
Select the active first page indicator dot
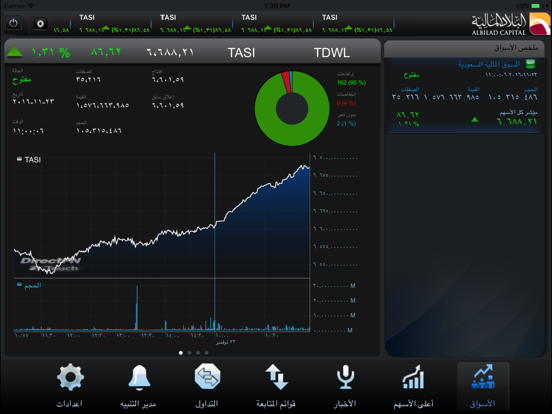[181, 352]
